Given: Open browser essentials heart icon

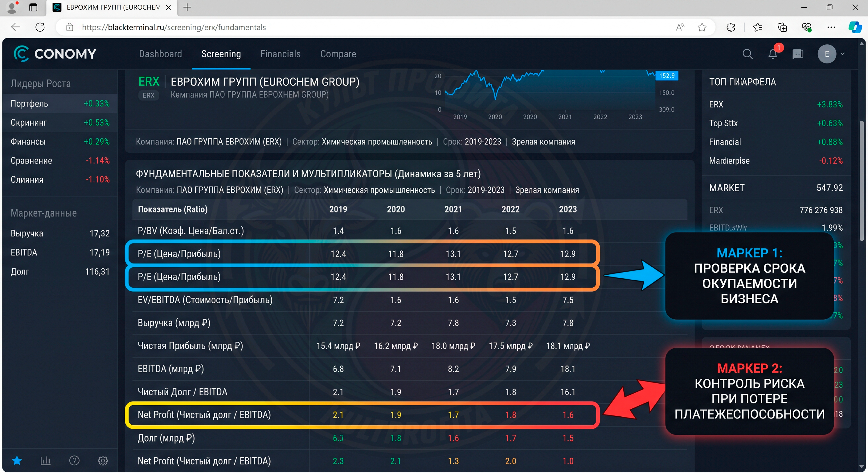Looking at the screenshot, I should click(807, 27).
